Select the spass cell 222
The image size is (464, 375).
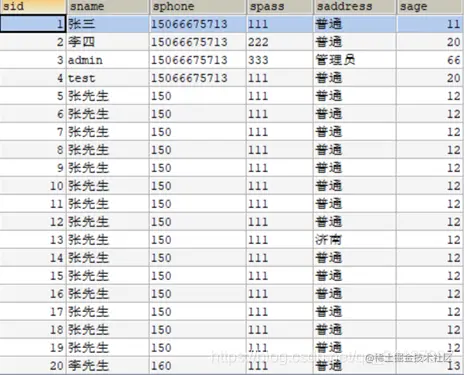pos(280,42)
